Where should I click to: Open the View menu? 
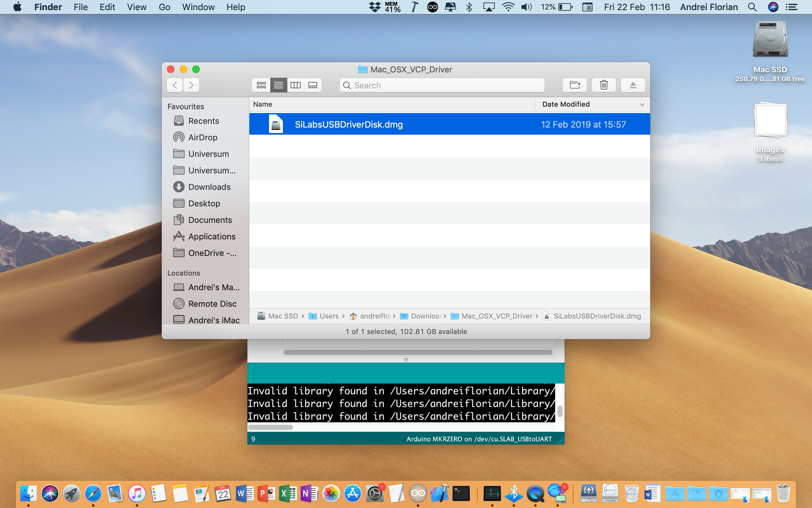[137, 7]
